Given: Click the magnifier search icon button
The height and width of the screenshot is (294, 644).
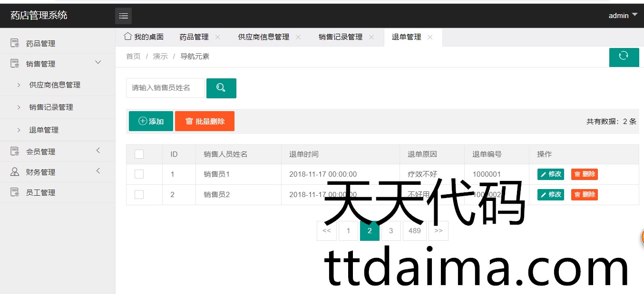Looking at the screenshot, I should coord(221,88).
